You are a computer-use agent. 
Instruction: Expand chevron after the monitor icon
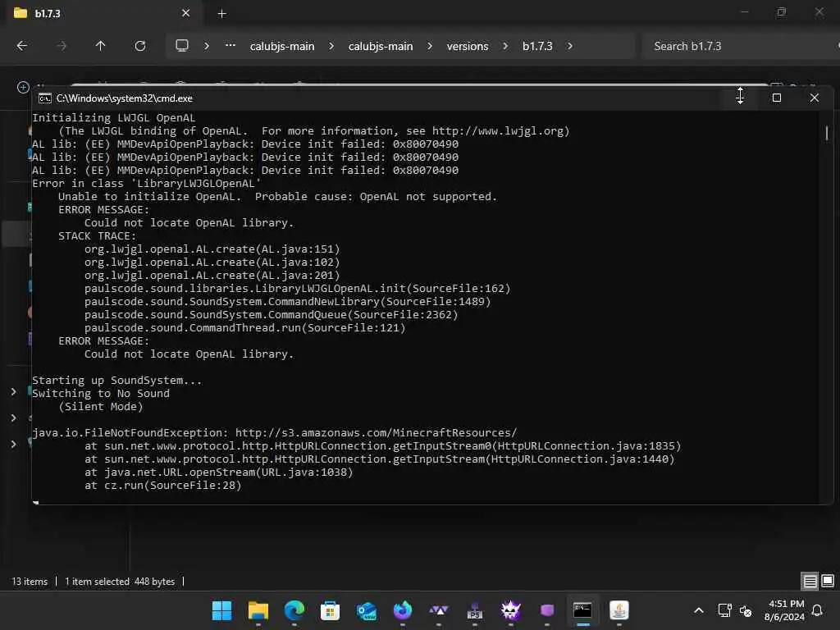tap(207, 46)
